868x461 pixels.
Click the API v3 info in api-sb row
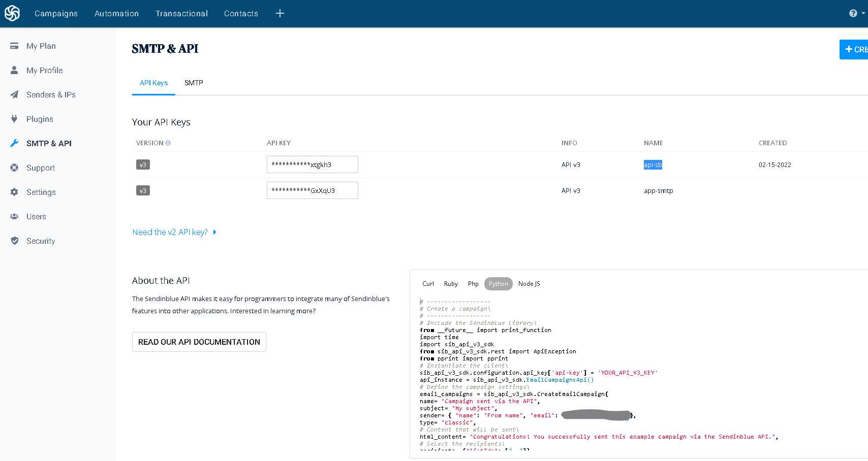tap(571, 164)
